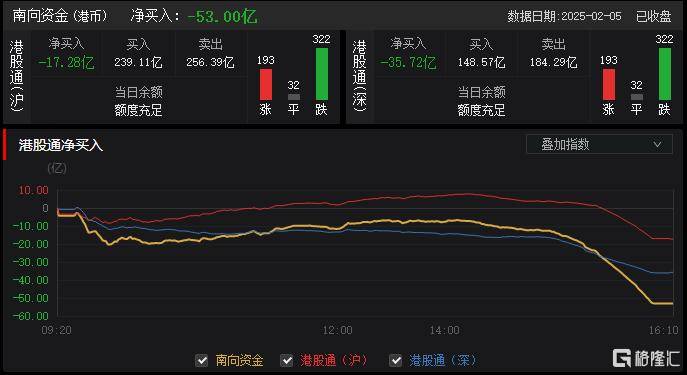Click the 深 卖出 value 184.29亿
Viewport: 687px width, 375px height.
tap(553, 63)
